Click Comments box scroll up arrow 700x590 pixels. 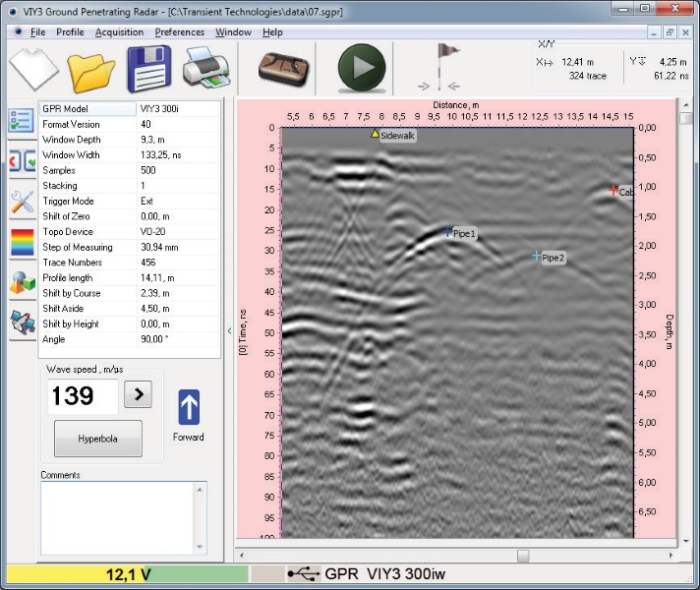[200, 490]
